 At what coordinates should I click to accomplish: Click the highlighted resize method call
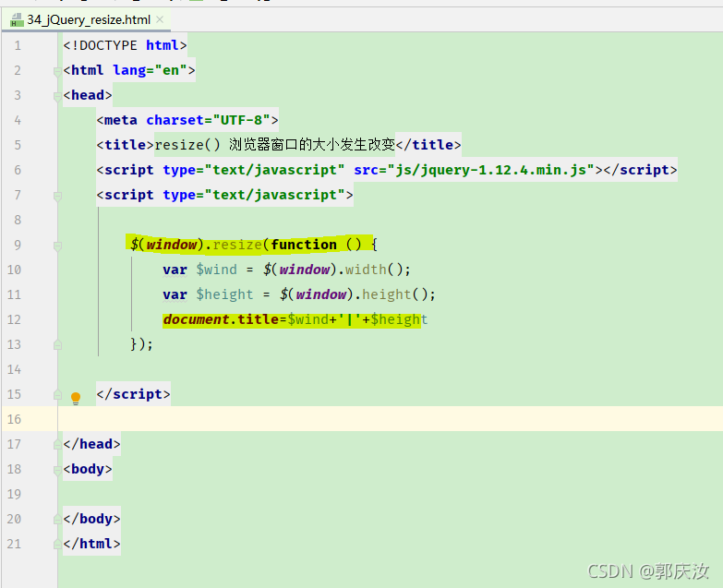pyautogui.click(x=237, y=245)
